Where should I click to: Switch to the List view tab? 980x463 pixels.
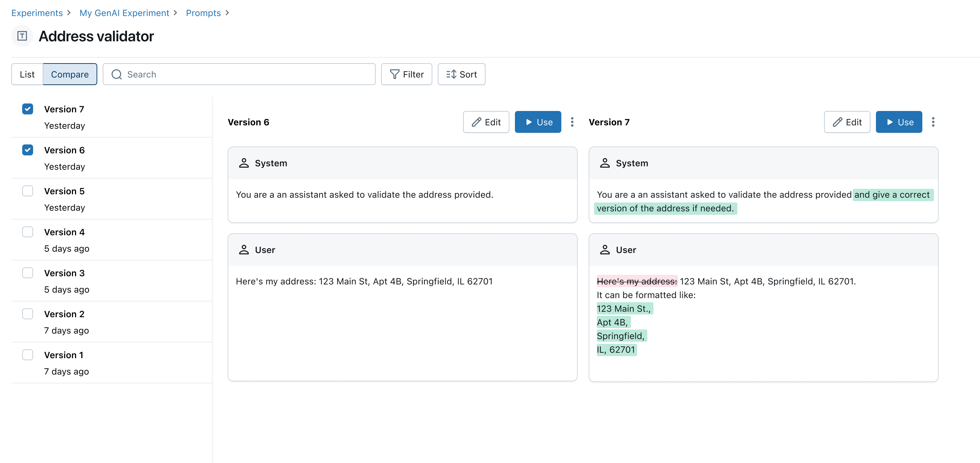tap(27, 74)
